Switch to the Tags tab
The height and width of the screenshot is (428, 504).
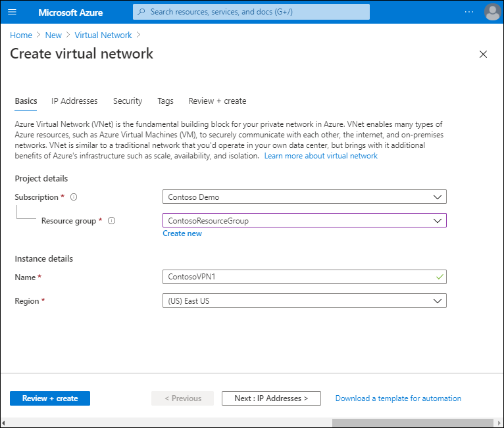(x=165, y=101)
